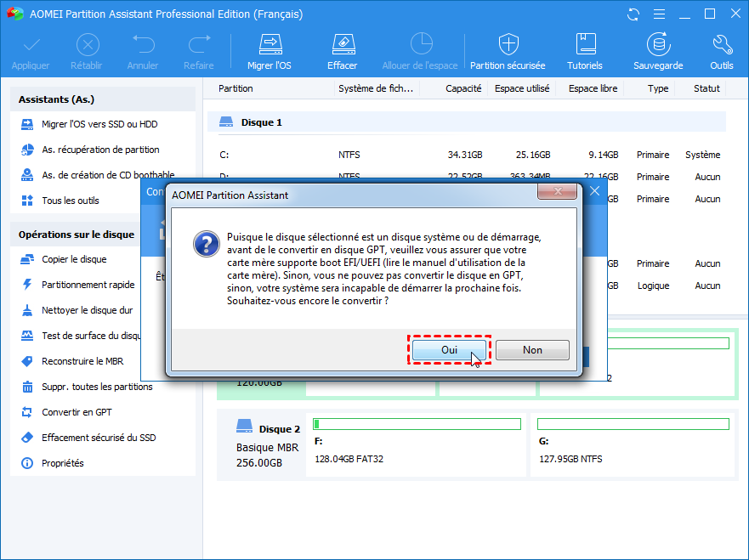Select the C: partition row
Image resolution: width=749 pixels, height=560 pixels.
[470, 155]
